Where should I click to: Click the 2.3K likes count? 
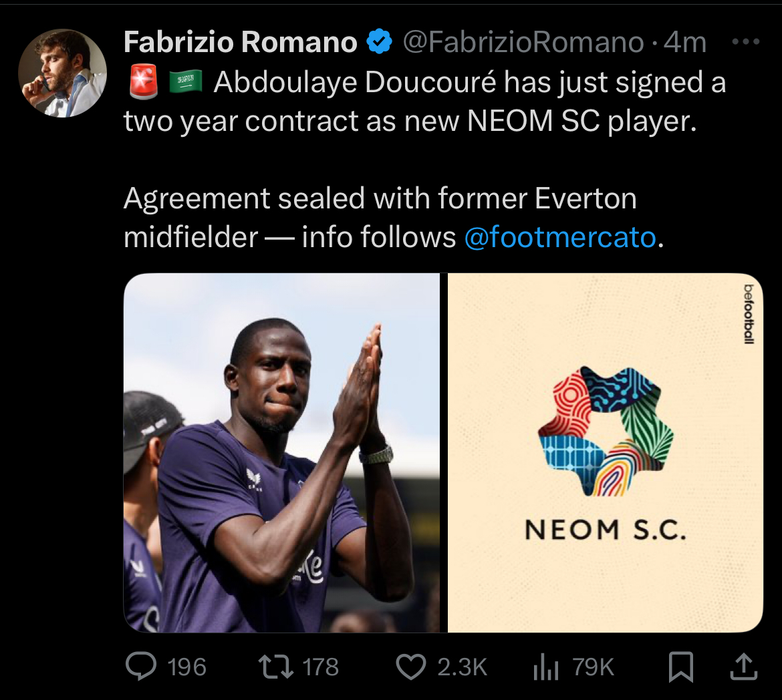tap(462, 667)
